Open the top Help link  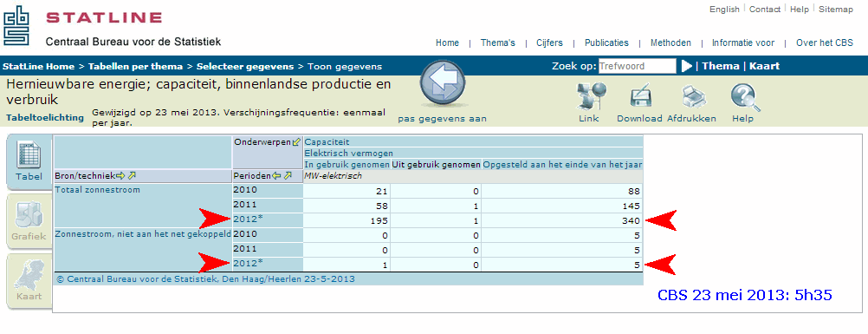click(800, 10)
